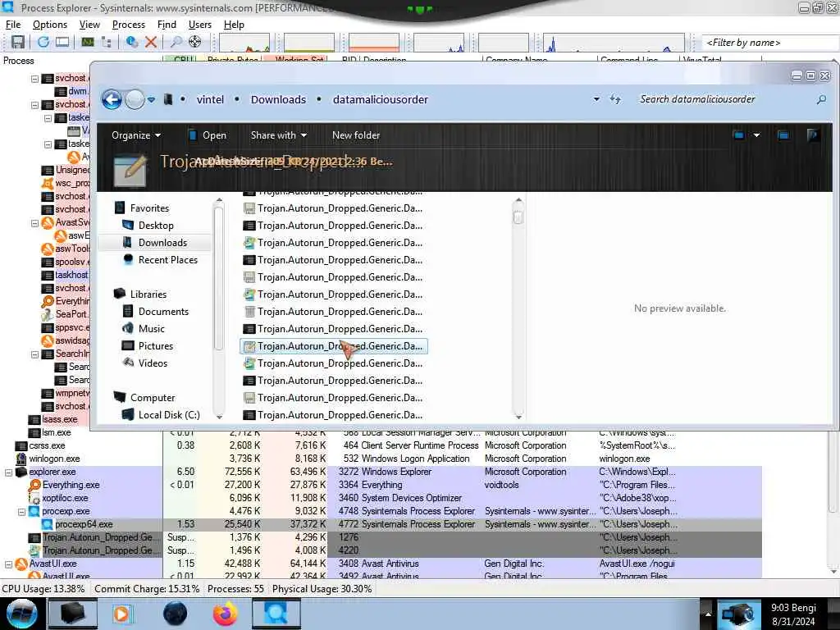This screenshot has height=630, width=840.
Task: Select Desktop under Favorites
Action: pyautogui.click(x=156, y=226)
